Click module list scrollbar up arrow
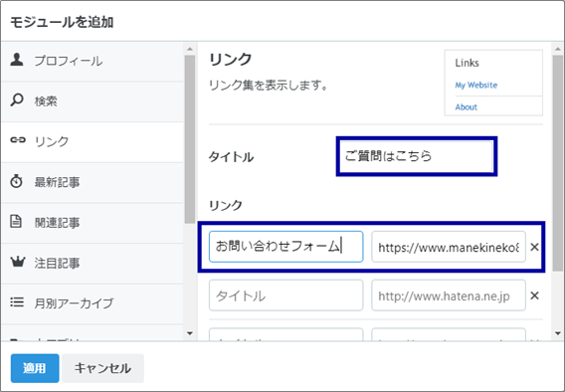Screen dimensions: 565x392 coord(190,49)
